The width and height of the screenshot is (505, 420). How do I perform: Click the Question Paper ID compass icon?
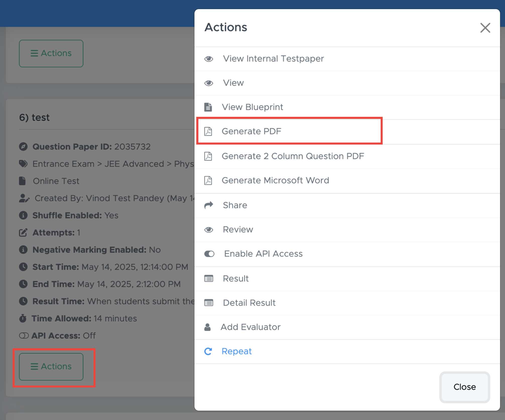coord(23,147)
